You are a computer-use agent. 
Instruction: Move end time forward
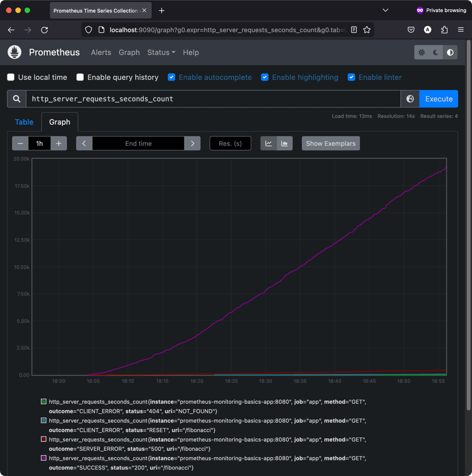point(192,143)
